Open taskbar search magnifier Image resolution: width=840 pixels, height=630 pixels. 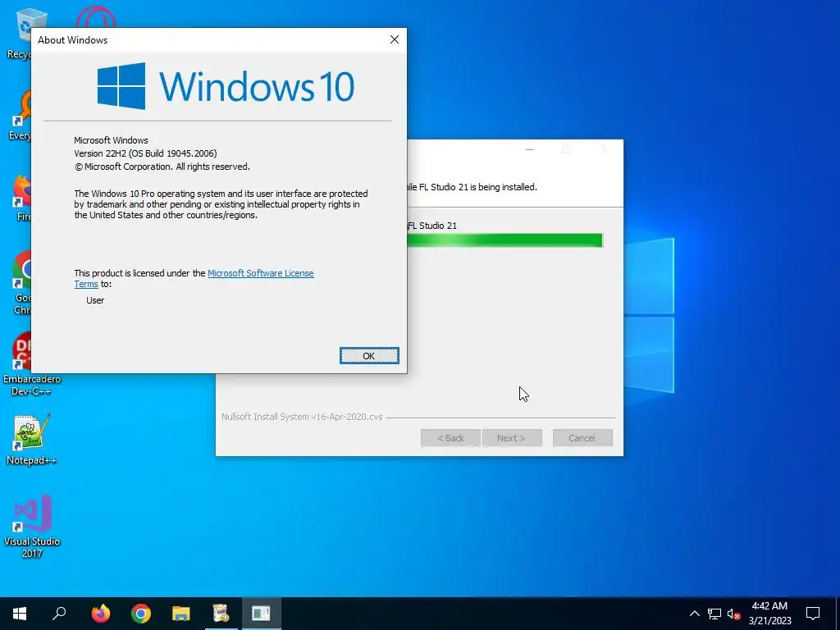(59, 614)
